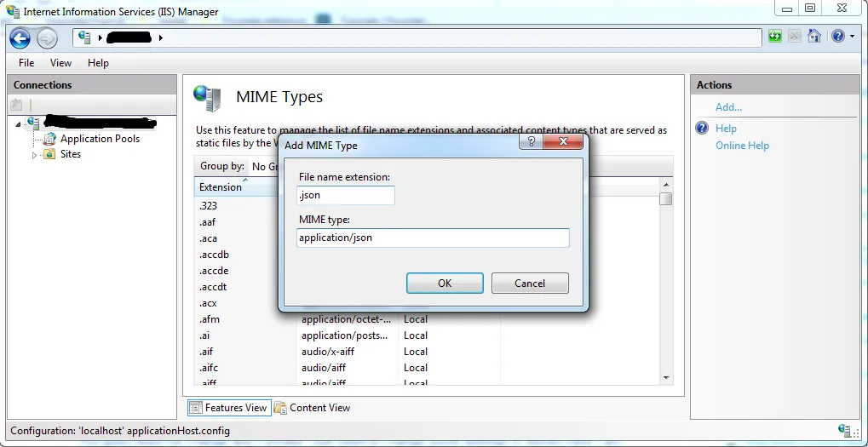Switch to Content View tab
868x447 pixels.
313,408
